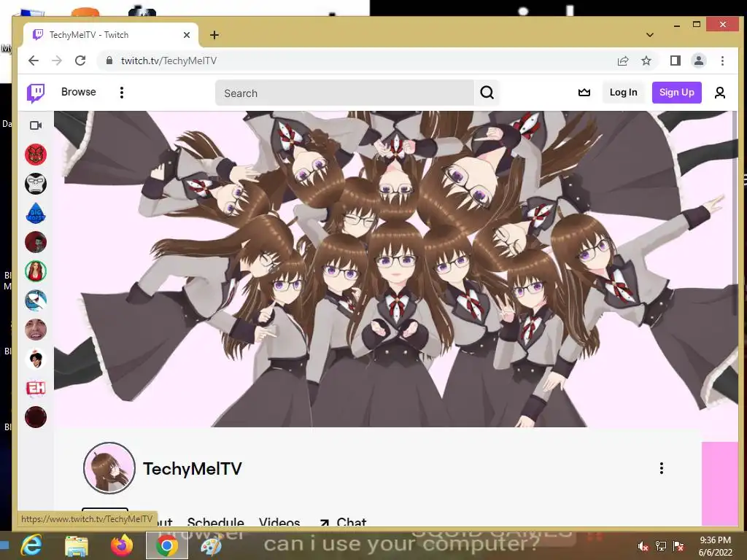Click the address bar URL twitch.tv/TechyMelTV
This screenshot has width=747, height=560.
coord(169,61)
